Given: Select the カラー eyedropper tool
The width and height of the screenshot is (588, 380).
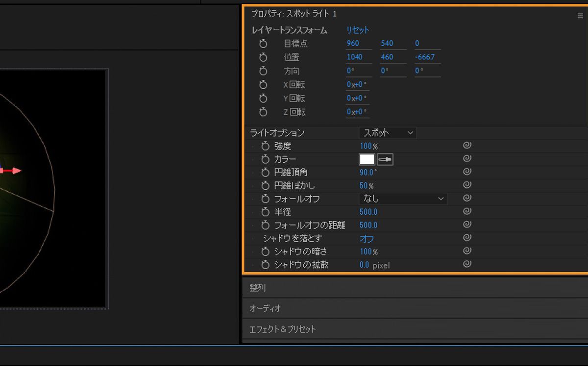Looking at the screenshot, I should [x=385, y=159].
